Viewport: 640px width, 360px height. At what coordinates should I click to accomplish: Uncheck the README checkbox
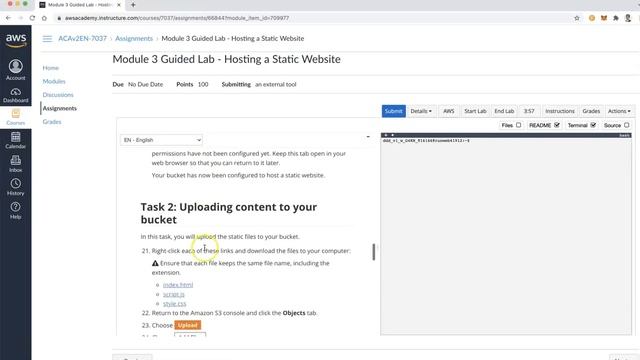pyautogui.click(x=557, y=125)
